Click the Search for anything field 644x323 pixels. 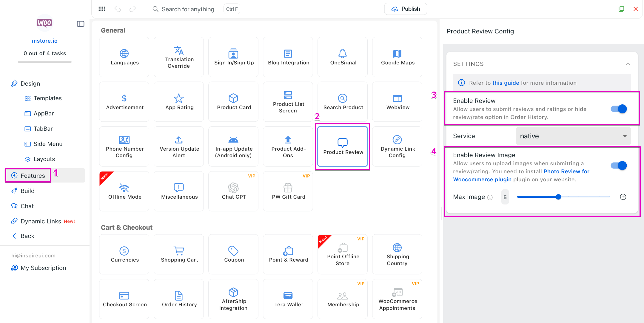coord(188,9)
